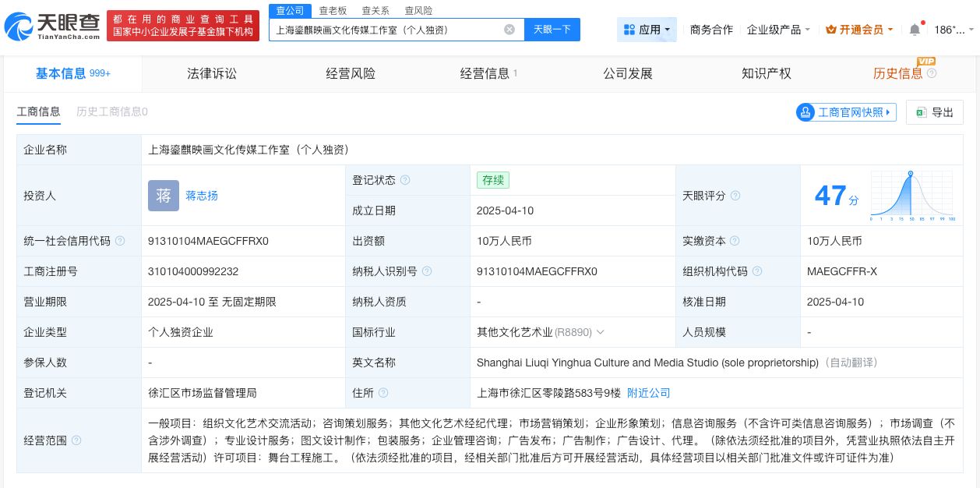This screenshot has height=488, width=980.
Task: Click the 蒋 avatar of the investor
Action: [164, 196]
